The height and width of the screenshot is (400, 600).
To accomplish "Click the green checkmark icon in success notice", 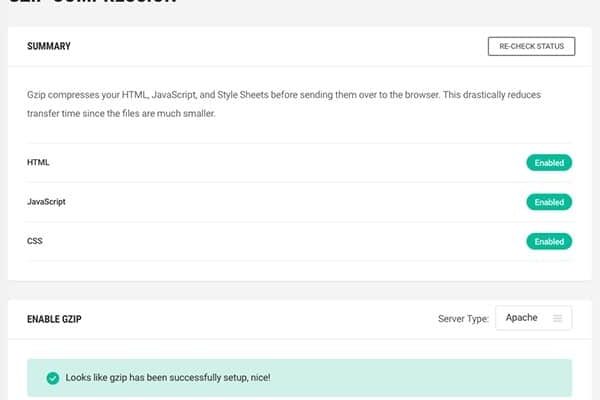I will click(52, 378).
